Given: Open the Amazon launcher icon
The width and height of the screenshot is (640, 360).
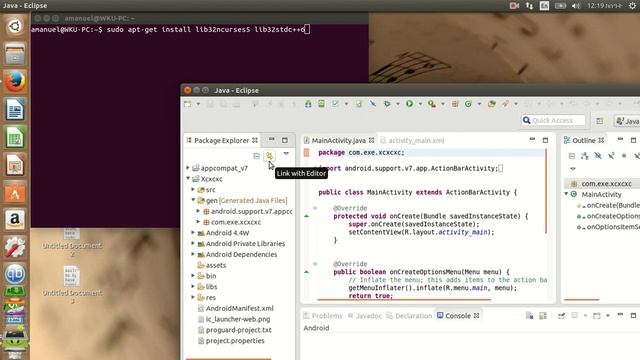Looking at the screenshot, I should click(x=15, y=220).
